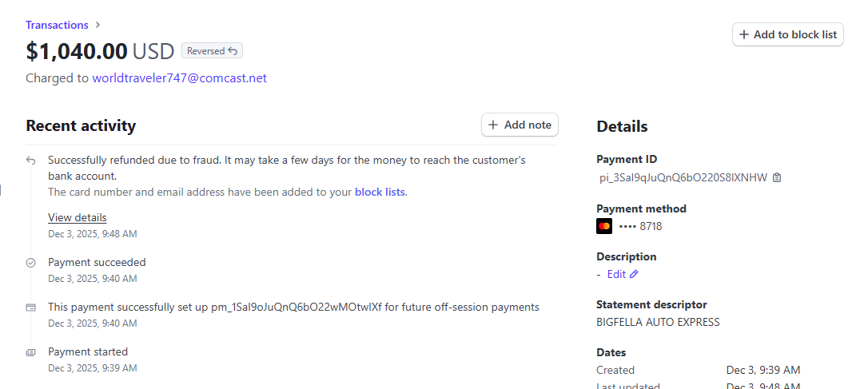Click the BIGFELLA AUTO EXPRESS statement descriptor
This screenshot has width=868, height=389.
tap(658, 322)
